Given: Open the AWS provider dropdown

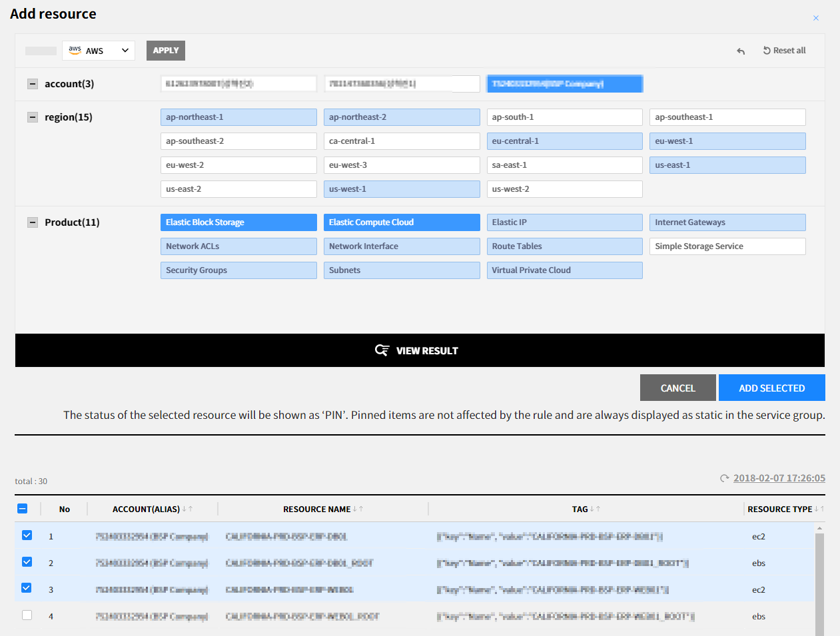Looking at the screenshot, I should (99, 51).
